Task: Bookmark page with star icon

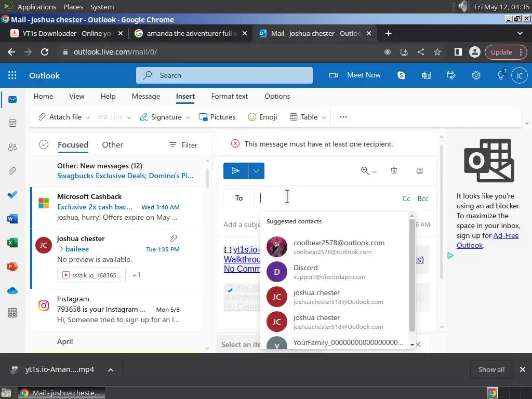Action: pyautogui.click(x=437, y=52)
